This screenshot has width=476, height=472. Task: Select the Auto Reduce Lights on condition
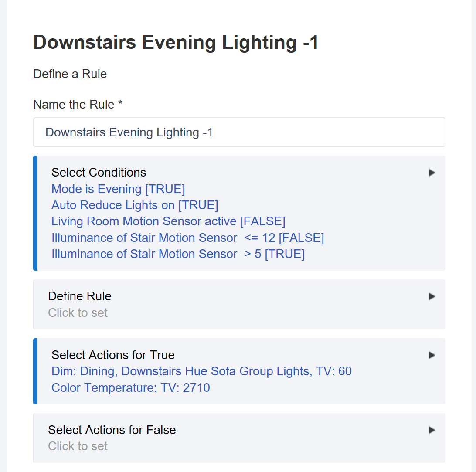135,205
